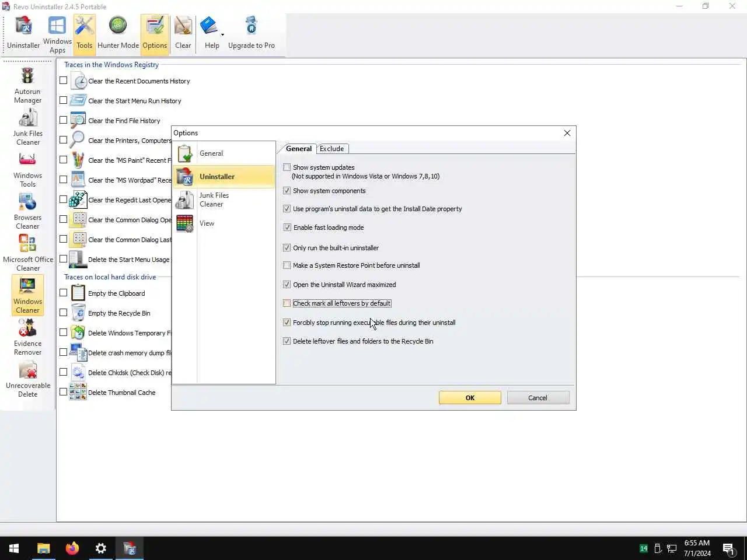Image resolution: width=747 pixels, height=560 pixels.
Task: Switch to the General tab in Options
Action: click(298, 149)
